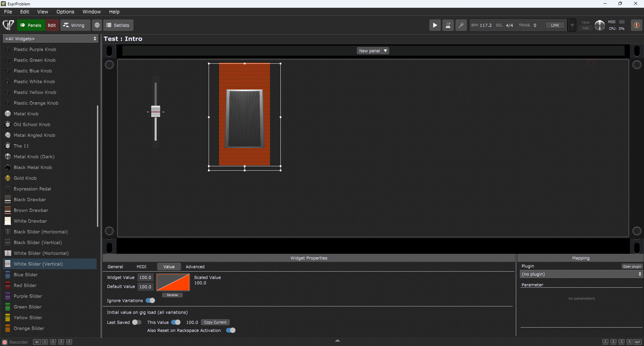Toggle the Ignore Variations switch
The height and width of the screenshot is (346, 644).
150,300
